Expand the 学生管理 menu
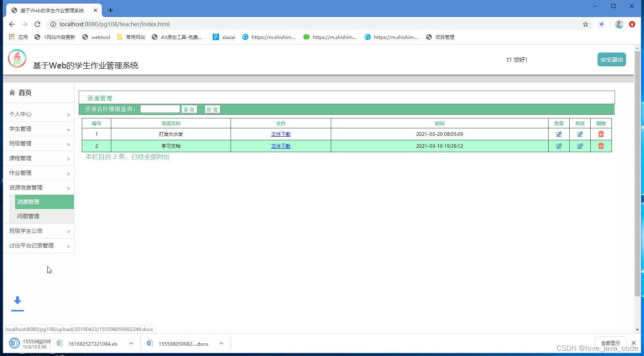The image size is (644, 356). [x=39, y=129]
